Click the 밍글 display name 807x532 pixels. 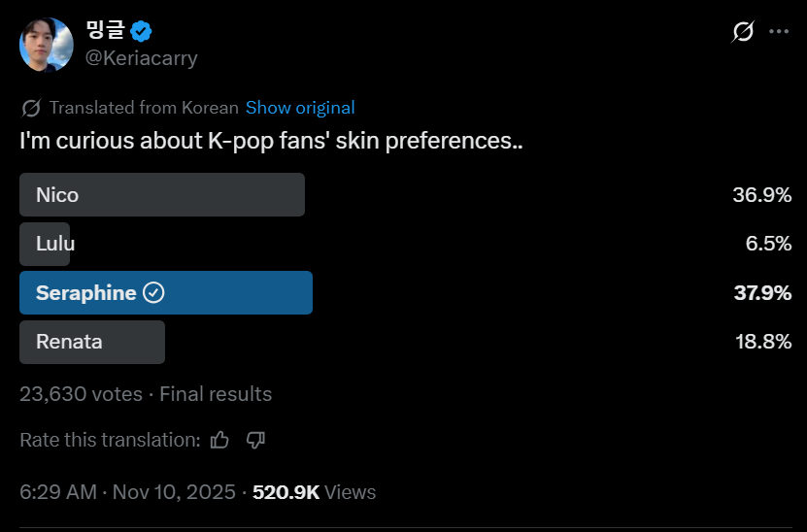pyautogui.click(x=105, y=30)
